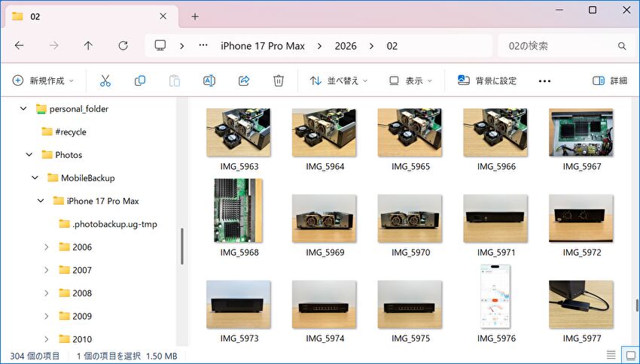Refresh the current folder view
Screen dimensions: 640x364
pyautogui.click(x=123, y=46)
